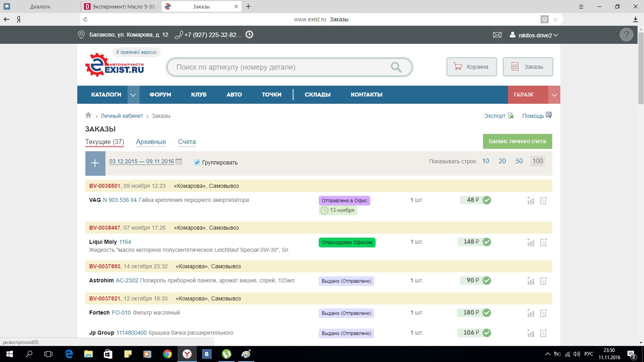Open Помощь help link

coord(537,116)
